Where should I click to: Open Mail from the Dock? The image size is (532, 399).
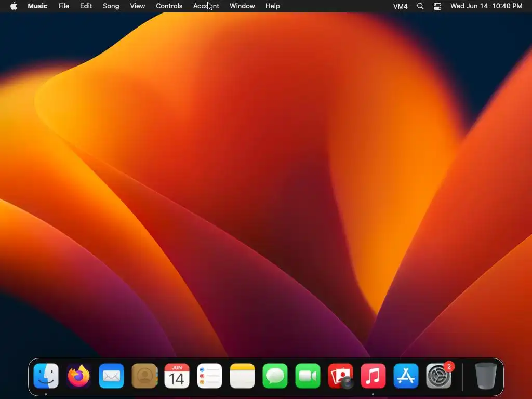111,376
